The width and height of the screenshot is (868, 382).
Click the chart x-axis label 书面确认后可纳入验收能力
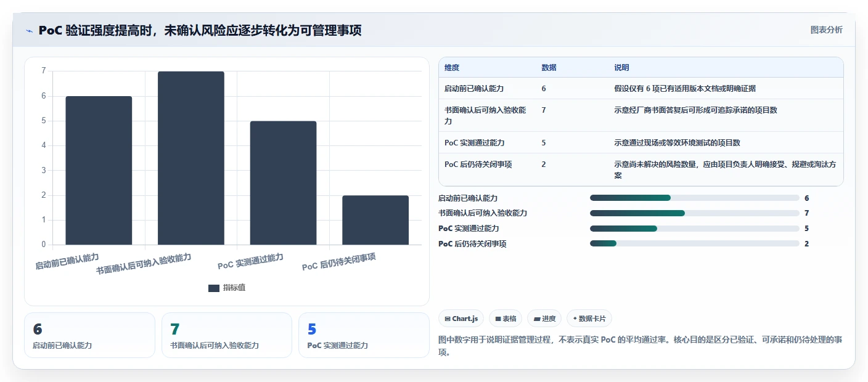[x=144, y=264]
